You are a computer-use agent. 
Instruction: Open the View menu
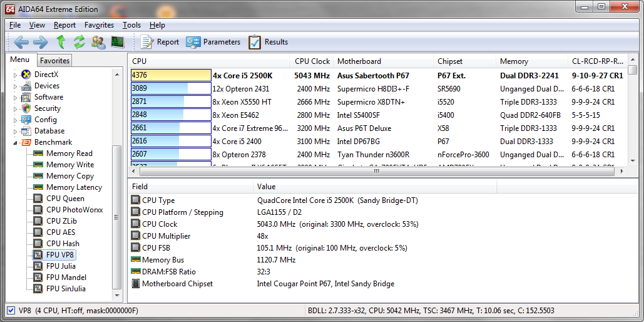(38, 25)
